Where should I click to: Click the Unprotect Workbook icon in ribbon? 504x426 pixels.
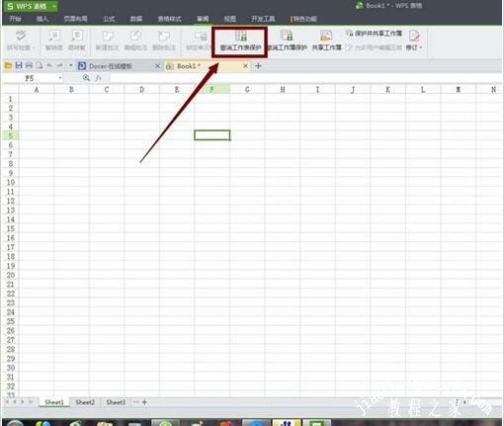click(x=288, y=42)
